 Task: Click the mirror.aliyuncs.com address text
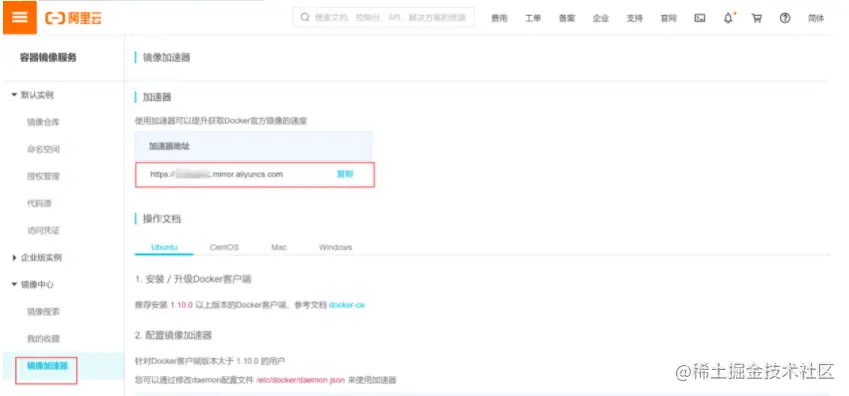217,174
